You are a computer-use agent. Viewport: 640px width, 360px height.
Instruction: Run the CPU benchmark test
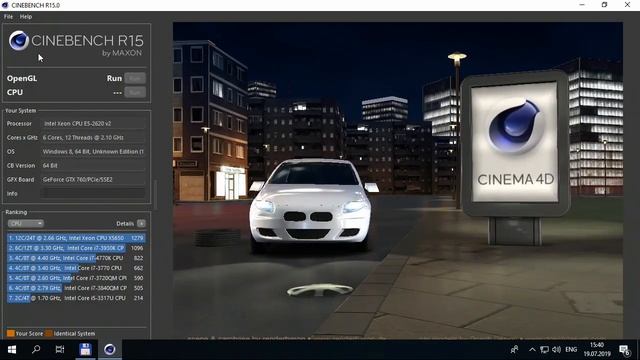tap(135, 92)
